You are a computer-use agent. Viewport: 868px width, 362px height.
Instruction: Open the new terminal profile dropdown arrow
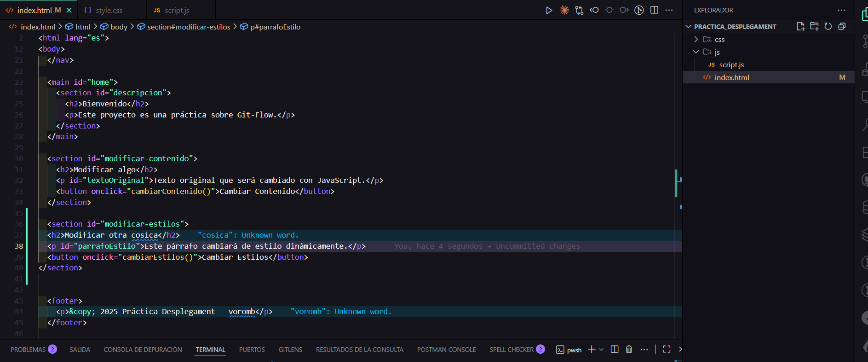[601, 350]
